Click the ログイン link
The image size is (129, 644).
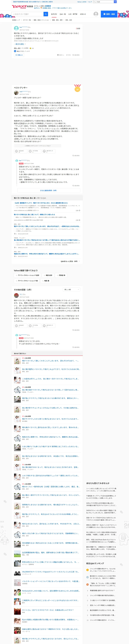pos(37,8)
